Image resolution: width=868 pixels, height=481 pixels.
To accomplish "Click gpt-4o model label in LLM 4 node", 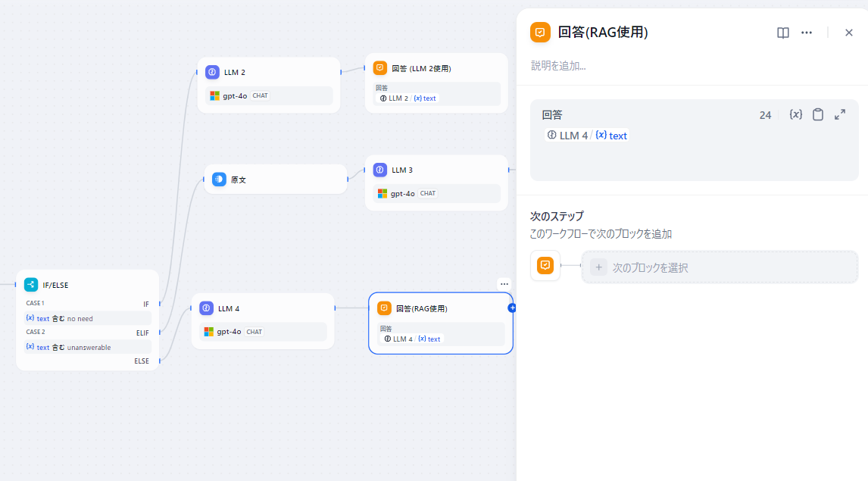I will [x=229, y=332].
